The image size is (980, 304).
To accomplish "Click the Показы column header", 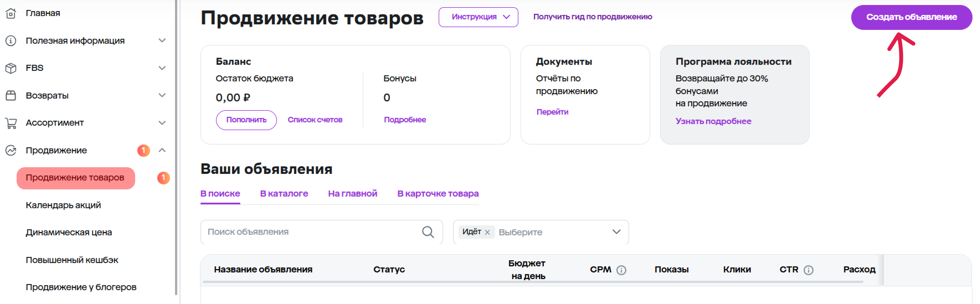I will pyautogui.click(x=672, y=270).
